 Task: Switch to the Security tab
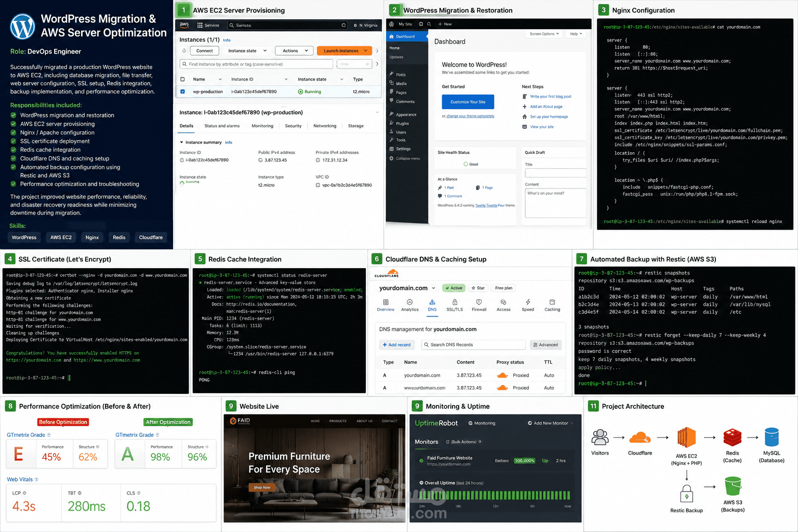tap(293, 126)
